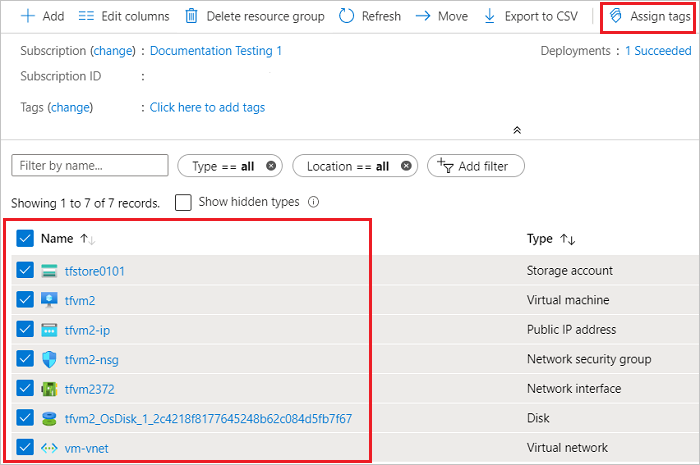Image resolution: width=700 pixels, height=465 pixels.
Task: Click the Add plus icon
Action: (x=28, y=16)
